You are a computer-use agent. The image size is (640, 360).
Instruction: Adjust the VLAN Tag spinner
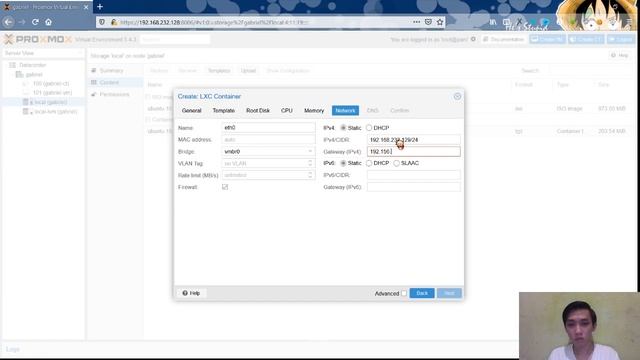310,163
